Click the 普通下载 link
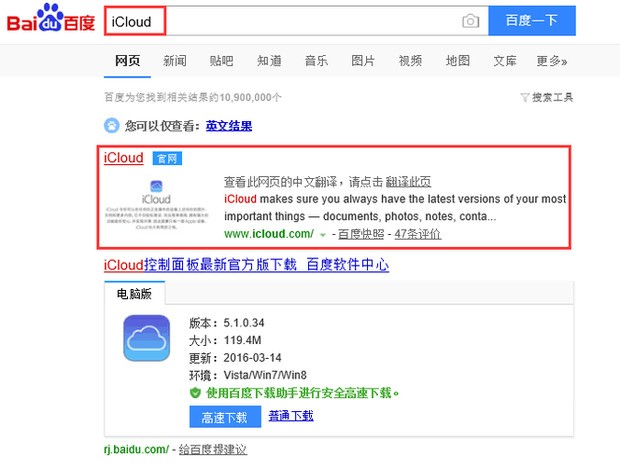620x468 pixels. (291, 415)
